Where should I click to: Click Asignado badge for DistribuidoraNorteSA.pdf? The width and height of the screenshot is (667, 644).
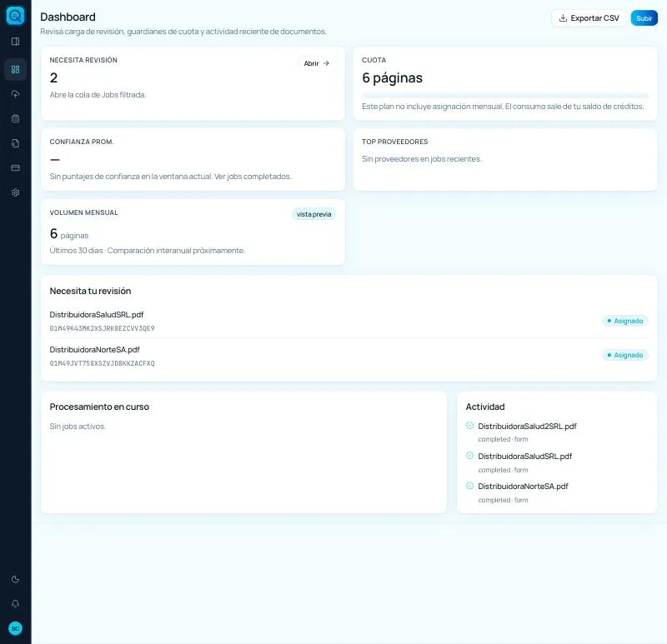coord(624,355)
